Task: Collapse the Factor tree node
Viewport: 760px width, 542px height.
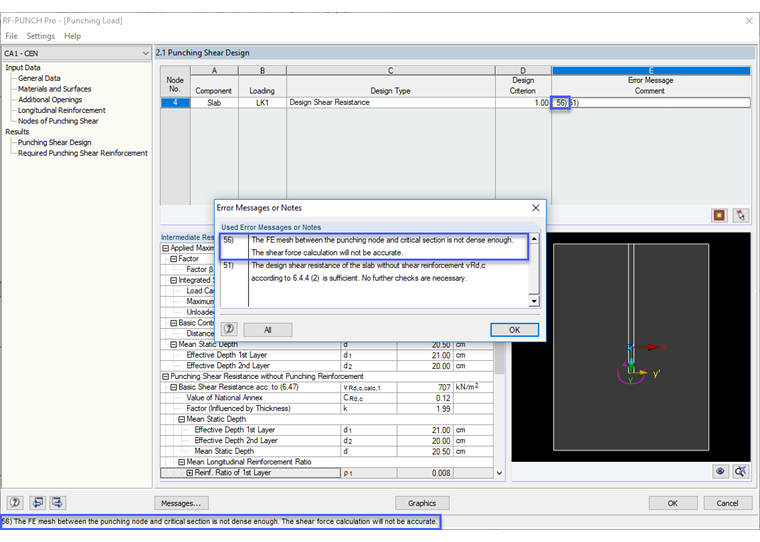Action: pos(174,259)
